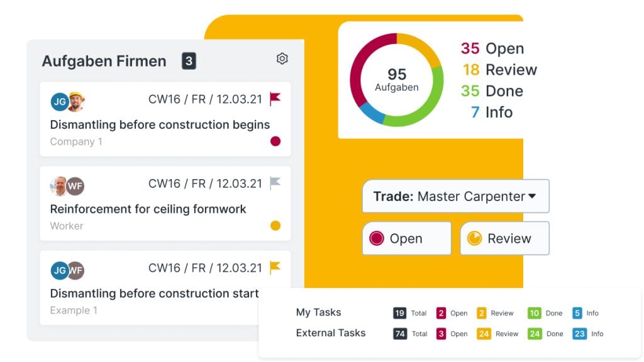Select the External Tasks row

tap(331, 333)
